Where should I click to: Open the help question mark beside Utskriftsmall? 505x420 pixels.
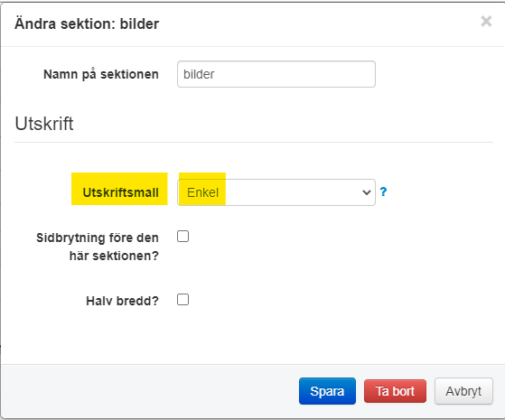(x=383, y=192)
